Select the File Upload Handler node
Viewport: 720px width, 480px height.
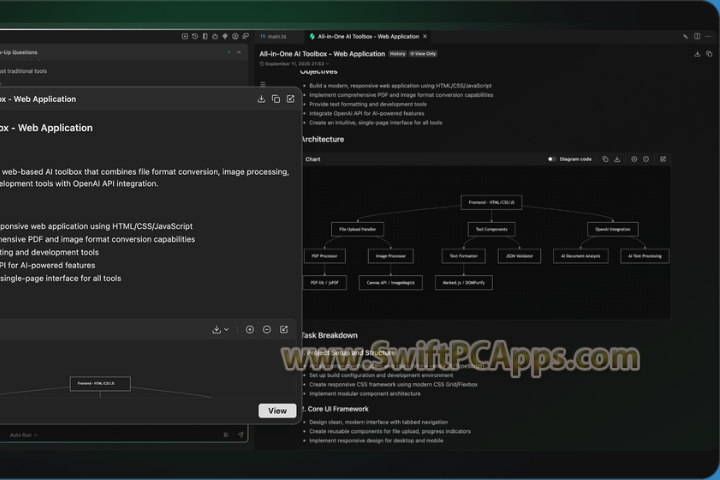point(357,229)
